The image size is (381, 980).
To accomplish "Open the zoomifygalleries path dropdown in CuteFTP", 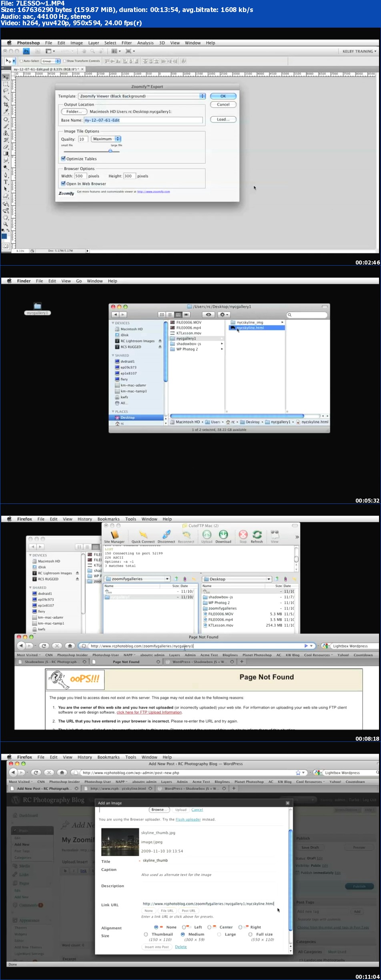I will point(137,579).
